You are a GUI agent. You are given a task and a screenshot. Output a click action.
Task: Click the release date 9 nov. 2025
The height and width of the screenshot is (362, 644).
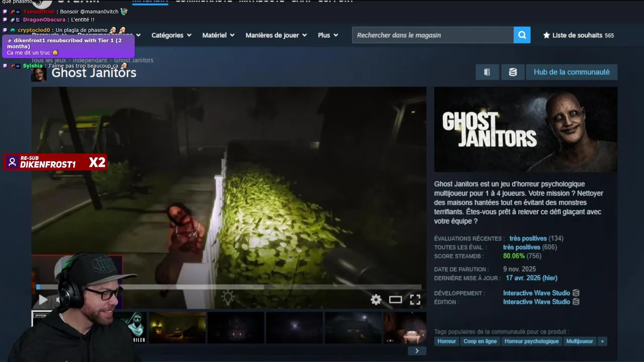[519, 269]
